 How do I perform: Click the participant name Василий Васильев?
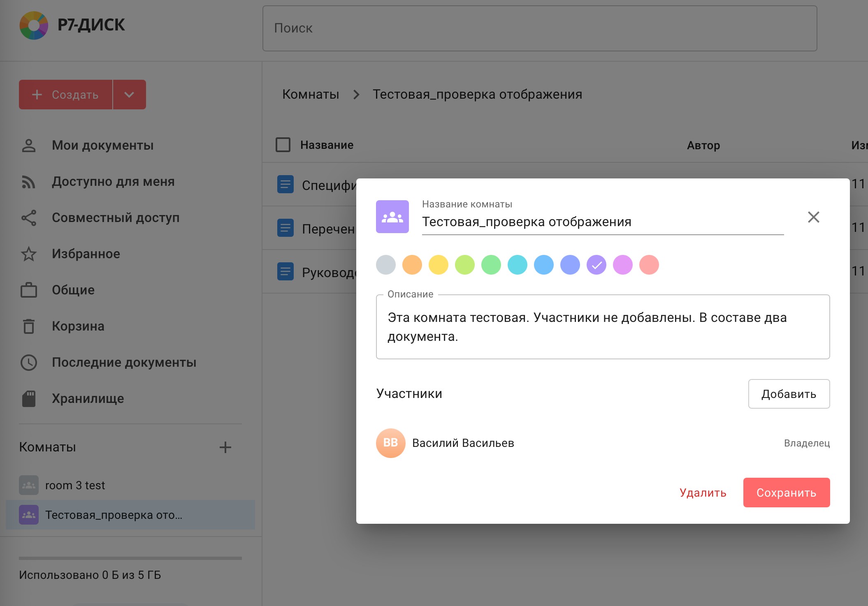pyautogui.click(x=463, y=443)
